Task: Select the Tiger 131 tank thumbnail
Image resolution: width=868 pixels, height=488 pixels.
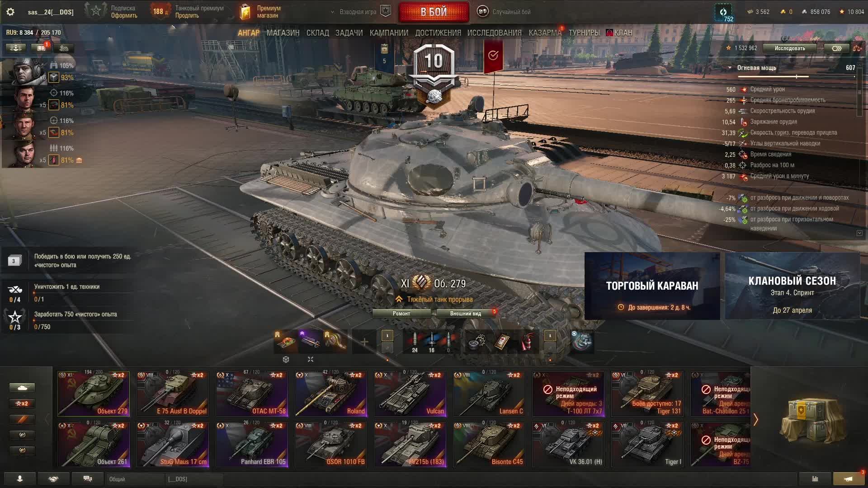Action: tap(647, 394)
